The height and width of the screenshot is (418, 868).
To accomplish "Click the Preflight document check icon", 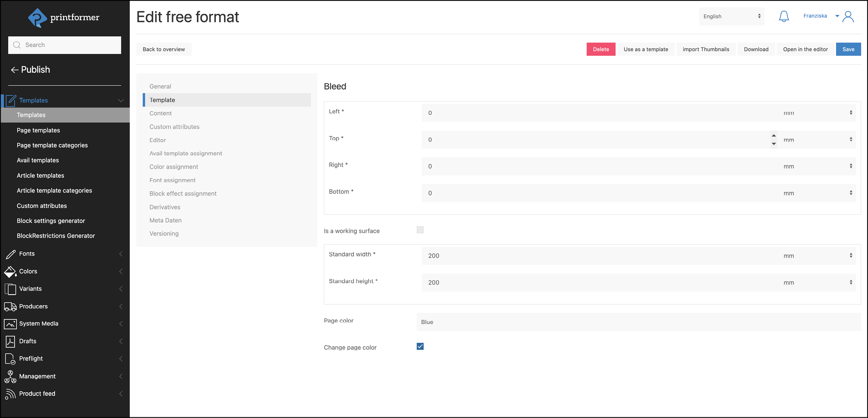I will click(10, 359).
